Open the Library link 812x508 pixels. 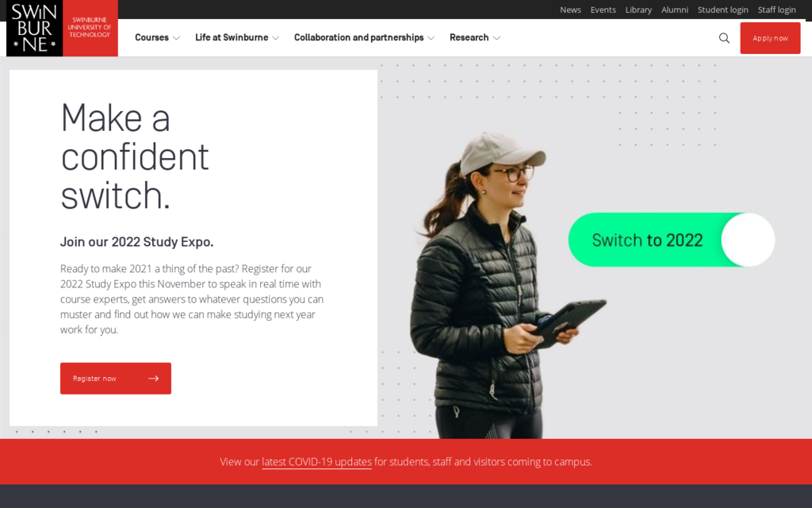coord(638,10)
